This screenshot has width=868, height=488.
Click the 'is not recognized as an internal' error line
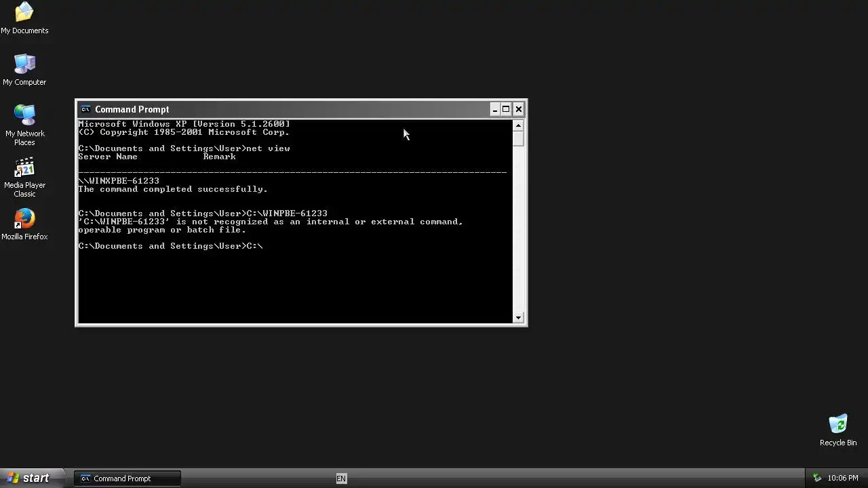(x=271, y=222)
